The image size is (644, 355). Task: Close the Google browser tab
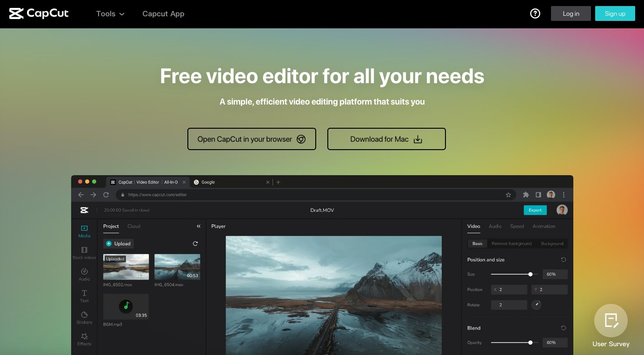click(x=268, y=182)
